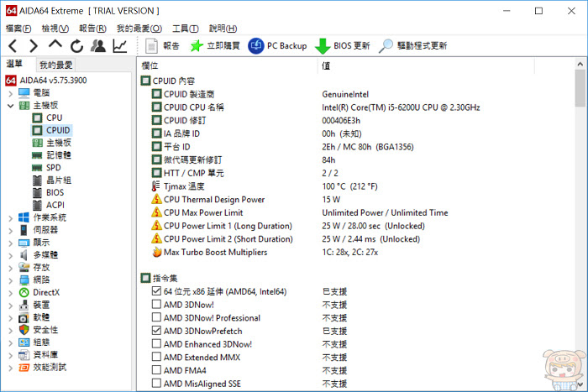Open the 說明(H) menu

(x=223, y=29)
